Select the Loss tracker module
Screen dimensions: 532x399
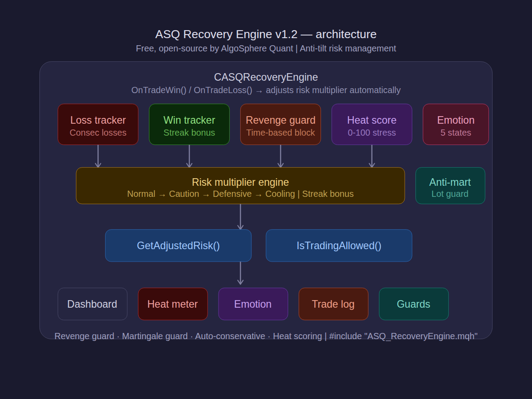(x=98, y=124)
